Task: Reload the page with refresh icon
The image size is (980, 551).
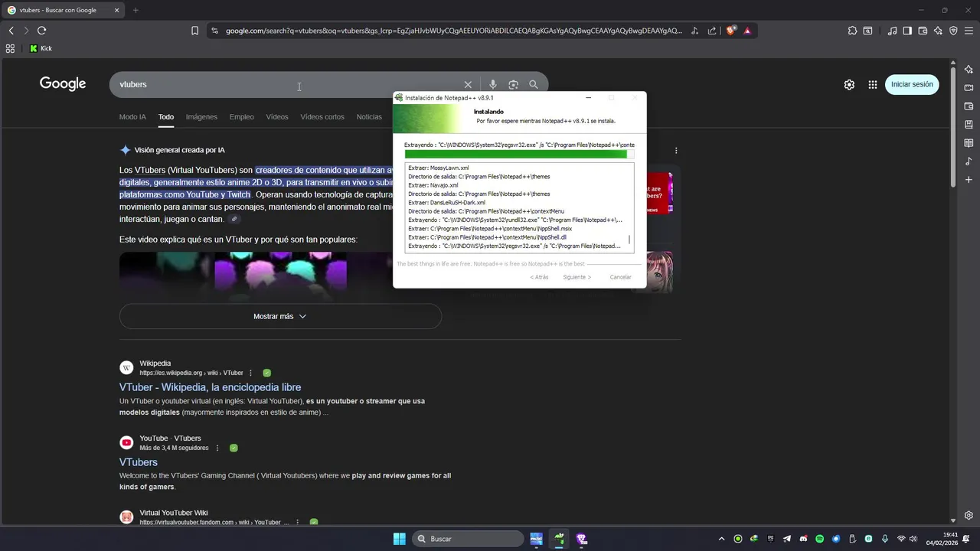Action: point(41,31)
